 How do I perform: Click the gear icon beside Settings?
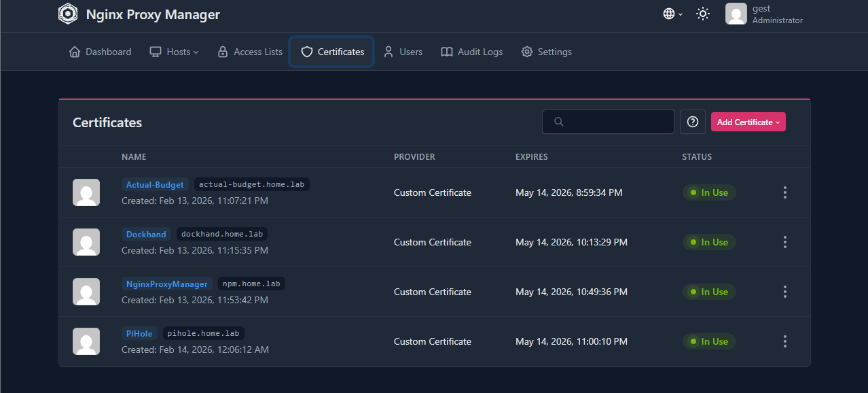tap(526, 51)
